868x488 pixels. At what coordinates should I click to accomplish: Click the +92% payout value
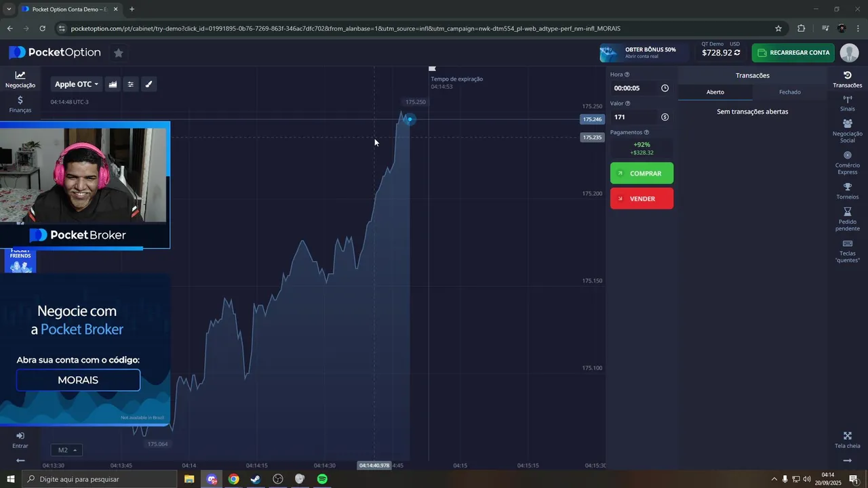[x=642, y=144]
